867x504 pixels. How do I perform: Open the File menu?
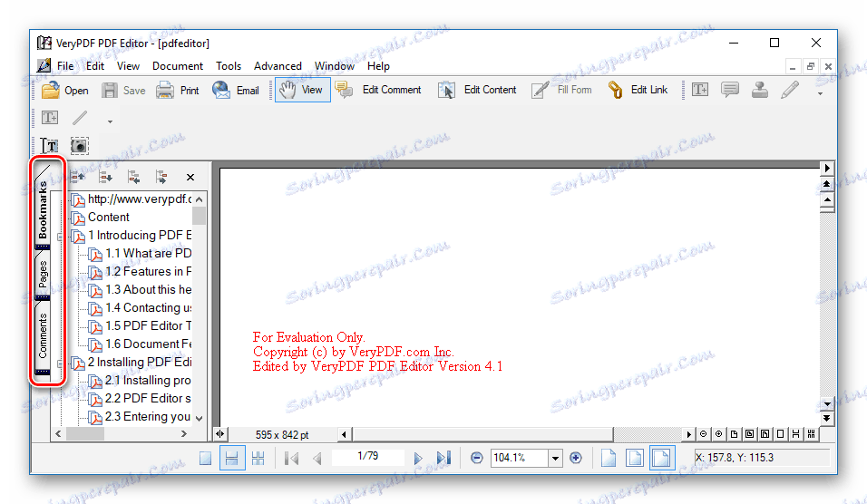click(65, 66)
